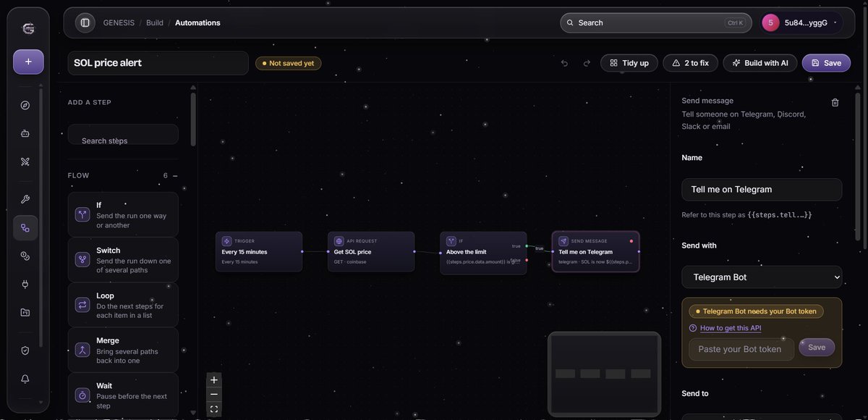Zoom in on canvas with plus control
Screen dimensions: 868x420
click(x=214, y=379)
